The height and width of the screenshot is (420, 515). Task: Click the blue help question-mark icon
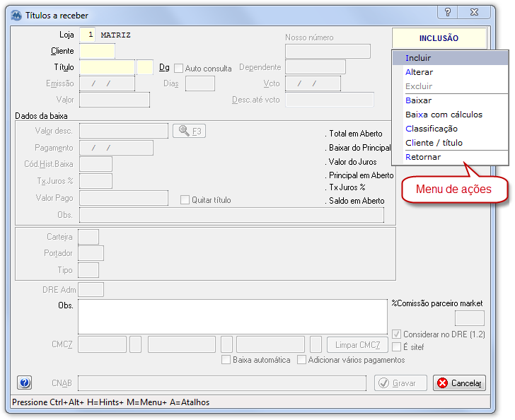click(x=24, y=383)
